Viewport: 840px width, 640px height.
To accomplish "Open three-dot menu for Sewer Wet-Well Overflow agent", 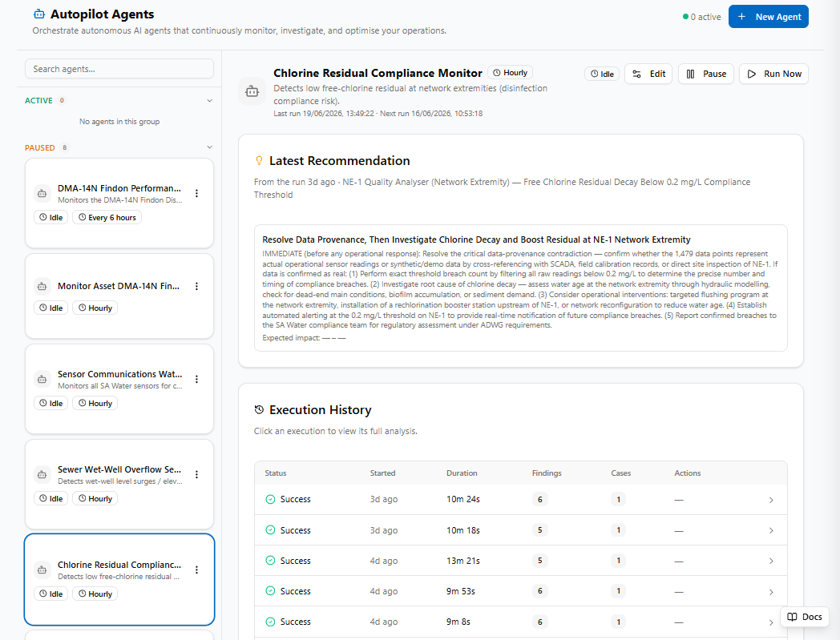I will click(196, 474).
